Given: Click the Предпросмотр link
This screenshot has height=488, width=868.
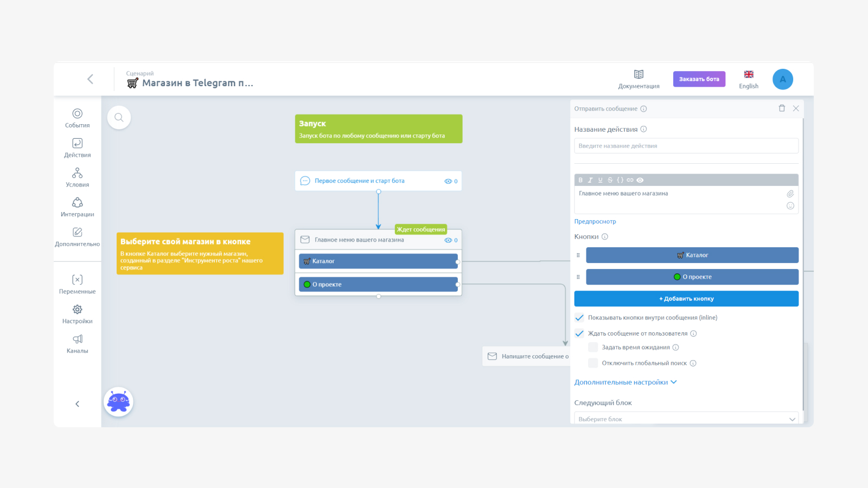Looking at the screenshot, I should pyautogui.click(x=595, y=222).
